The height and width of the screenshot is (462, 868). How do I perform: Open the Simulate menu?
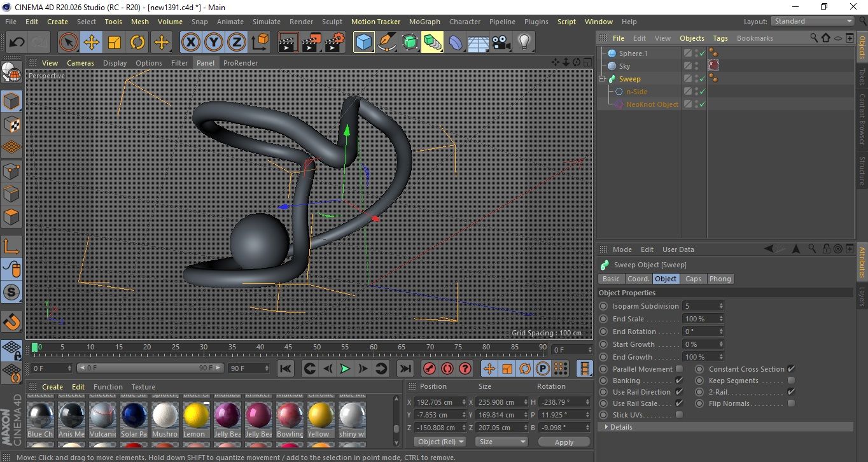point(266,22)
